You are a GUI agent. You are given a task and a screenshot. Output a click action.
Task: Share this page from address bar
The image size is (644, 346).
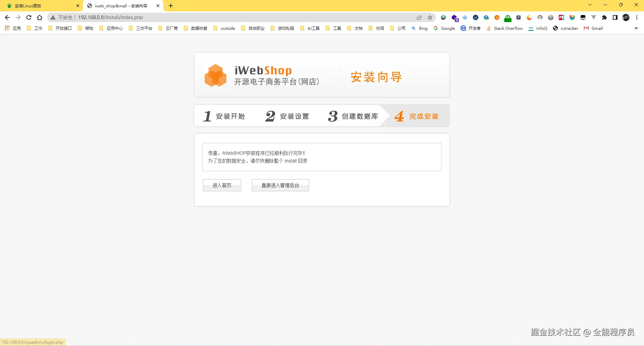point(419,17)
